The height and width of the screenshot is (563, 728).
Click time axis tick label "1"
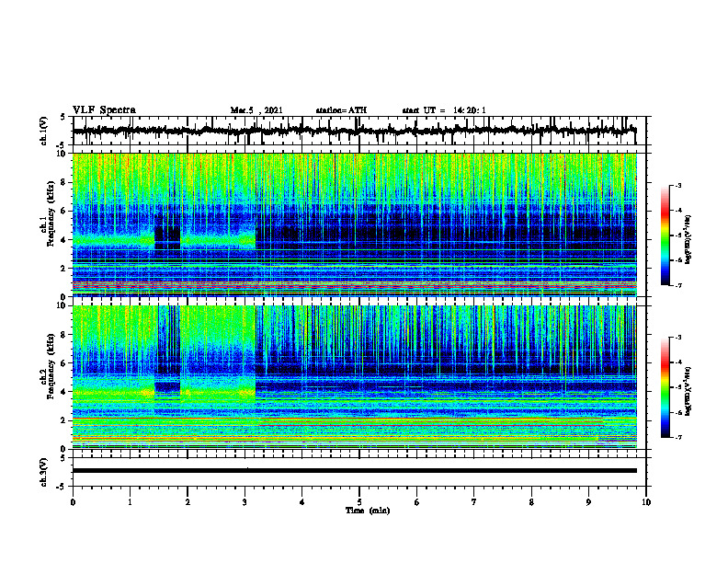point(130,502)
